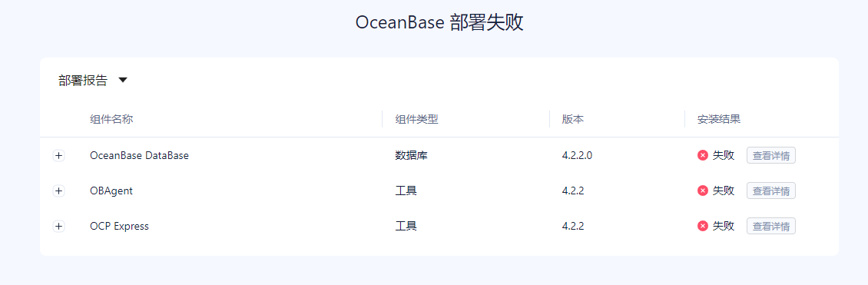868x285 pixels.
Task: Open 查看详情 for OceanBase DataBase
Action: (771, 155)
